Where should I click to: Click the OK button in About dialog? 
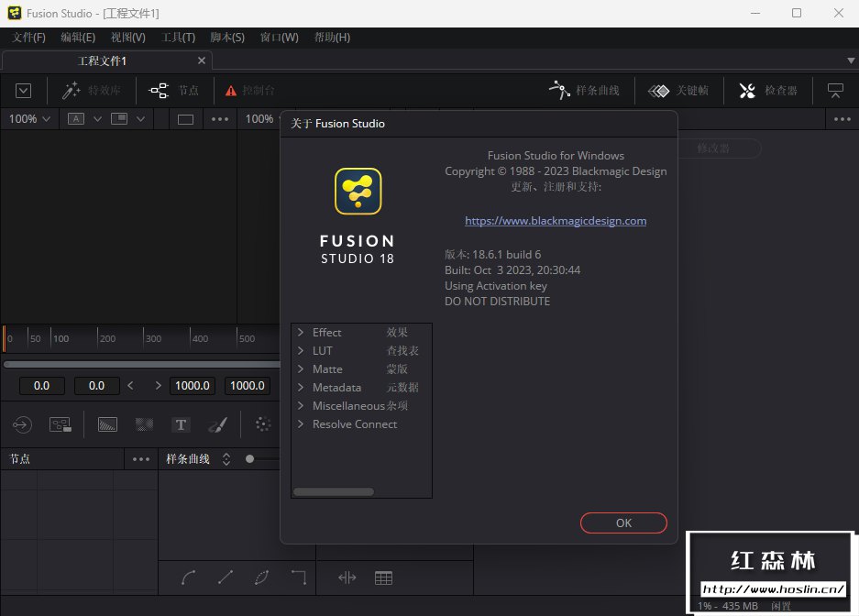(623, 522)
